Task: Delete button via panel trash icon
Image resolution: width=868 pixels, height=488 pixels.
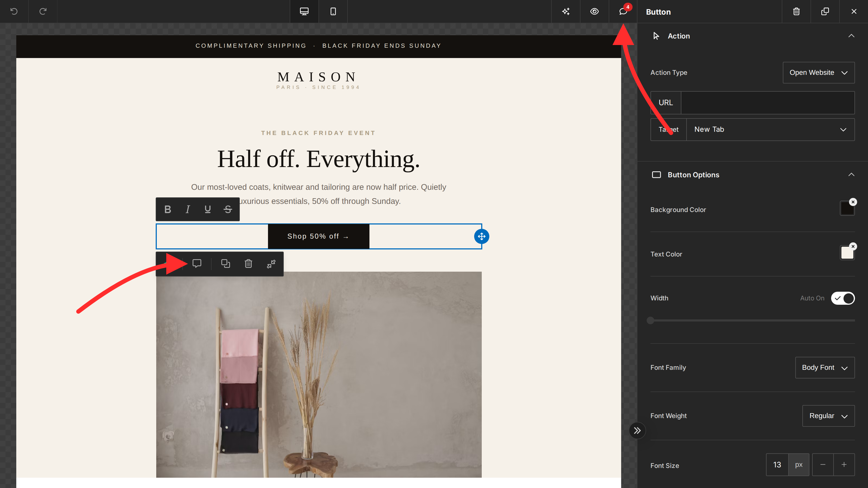Action: pyautogui.click(x=796, y=11)
